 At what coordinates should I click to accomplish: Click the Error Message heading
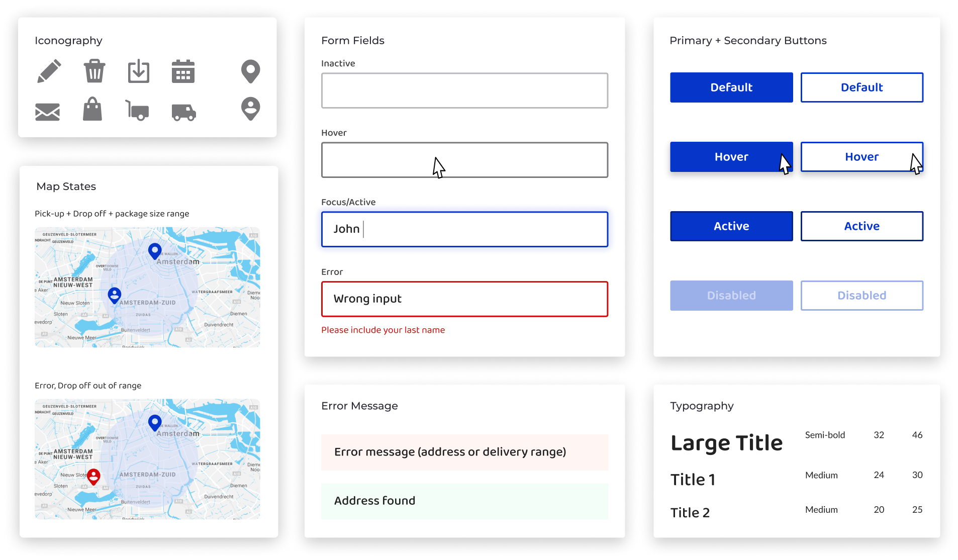359,406
